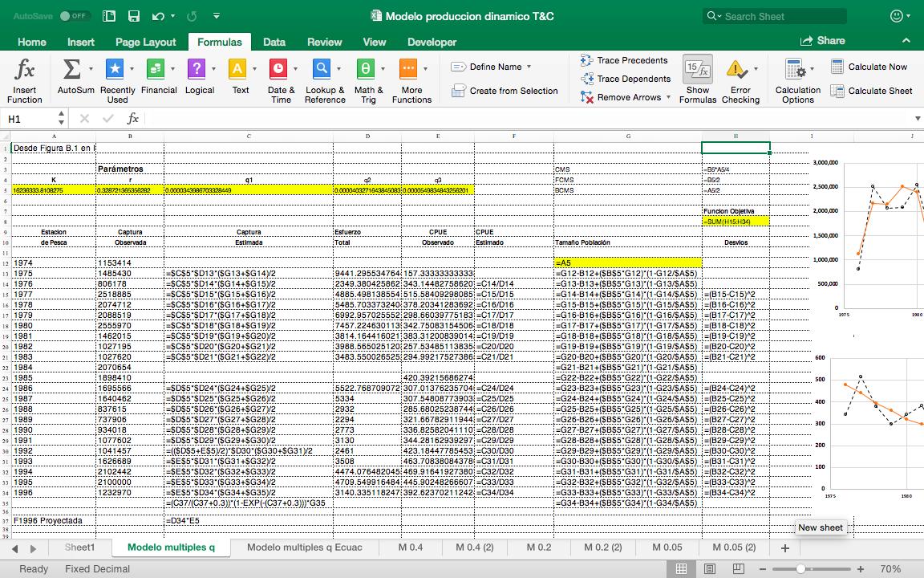The width and height of the screenshot is (924, 578).
Task: Click the Share button
Action: [x=822, y=41]
